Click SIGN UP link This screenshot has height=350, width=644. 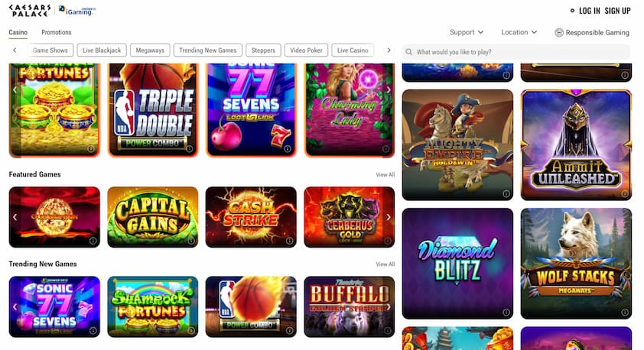(618, 11)
